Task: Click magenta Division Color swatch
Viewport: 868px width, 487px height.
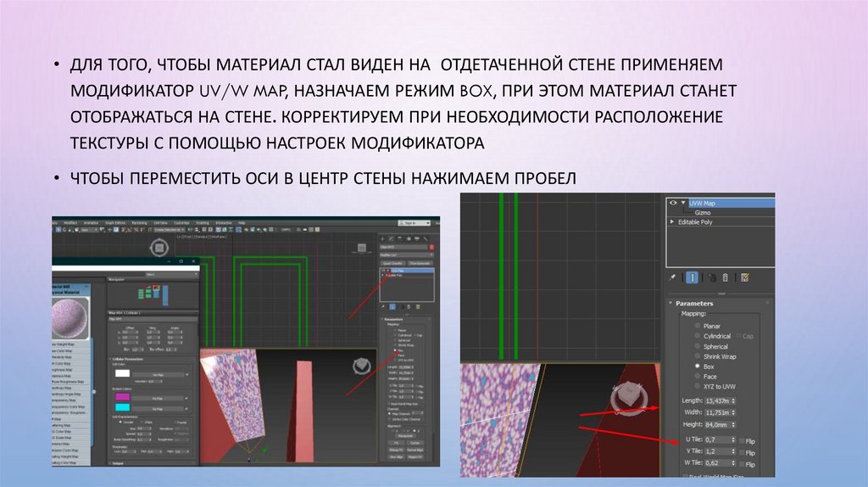Action: click(x=122, y=397)
